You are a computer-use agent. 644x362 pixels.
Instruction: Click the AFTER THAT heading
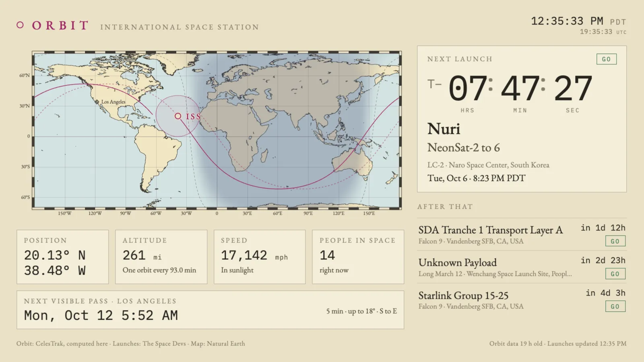point(445,207)
